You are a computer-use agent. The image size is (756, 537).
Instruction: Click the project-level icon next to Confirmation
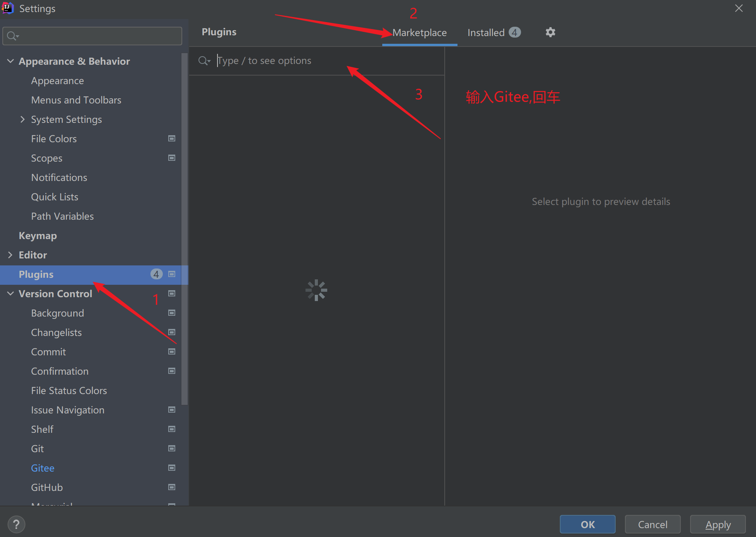[x=172, y=371]
